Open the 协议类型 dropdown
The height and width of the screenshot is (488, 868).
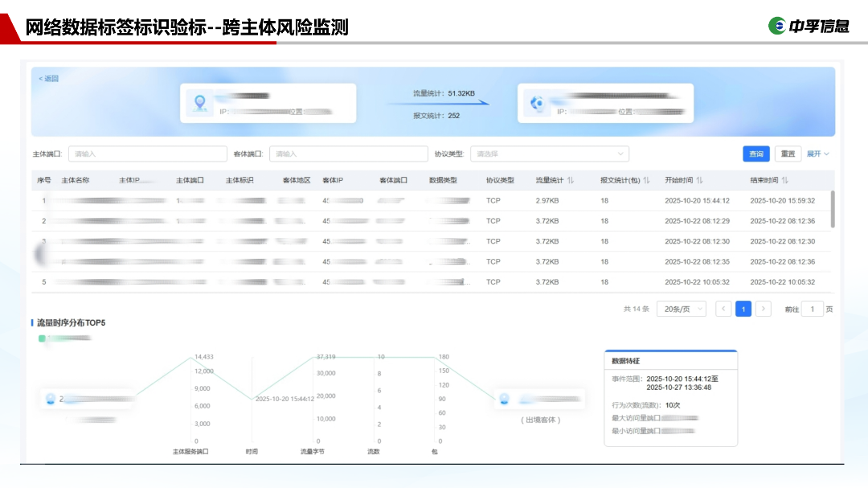(x=549, y=154)
